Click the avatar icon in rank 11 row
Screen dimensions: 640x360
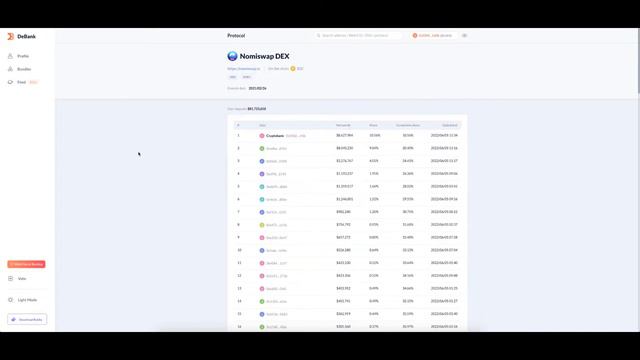point(262,263)
